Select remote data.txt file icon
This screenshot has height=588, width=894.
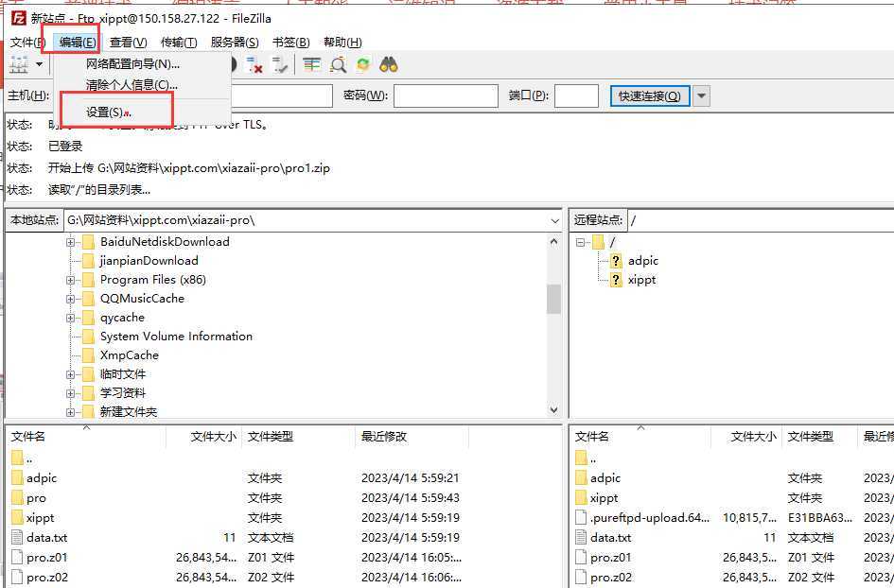tap(581, 537)
